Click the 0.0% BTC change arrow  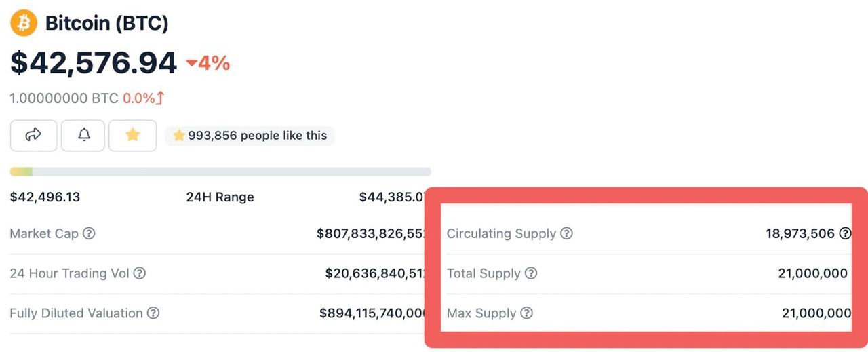tap(160, 98)
